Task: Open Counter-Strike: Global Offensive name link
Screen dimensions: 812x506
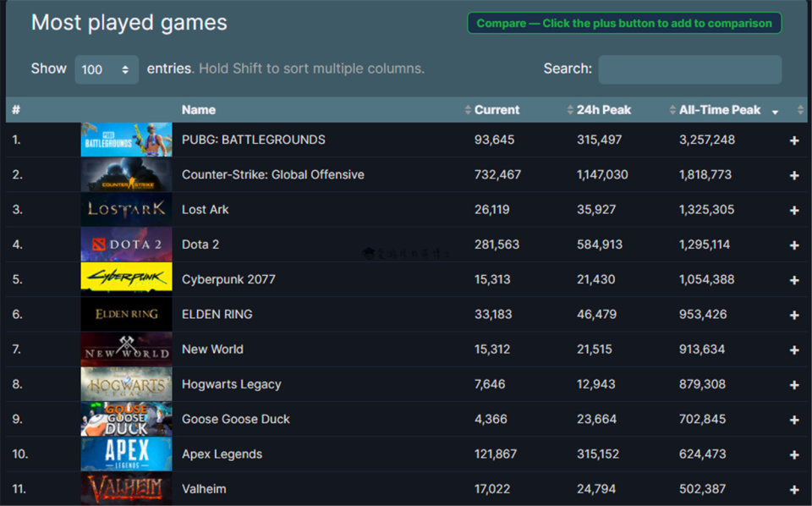Action: 273,174
